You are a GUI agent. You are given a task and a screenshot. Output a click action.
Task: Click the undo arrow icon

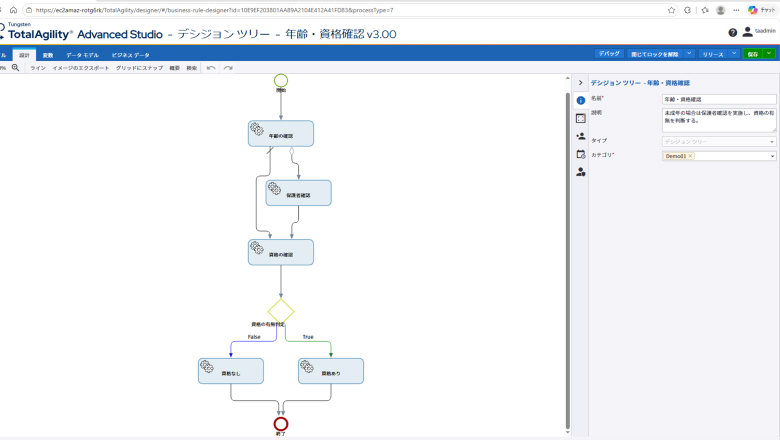(211, 68)
